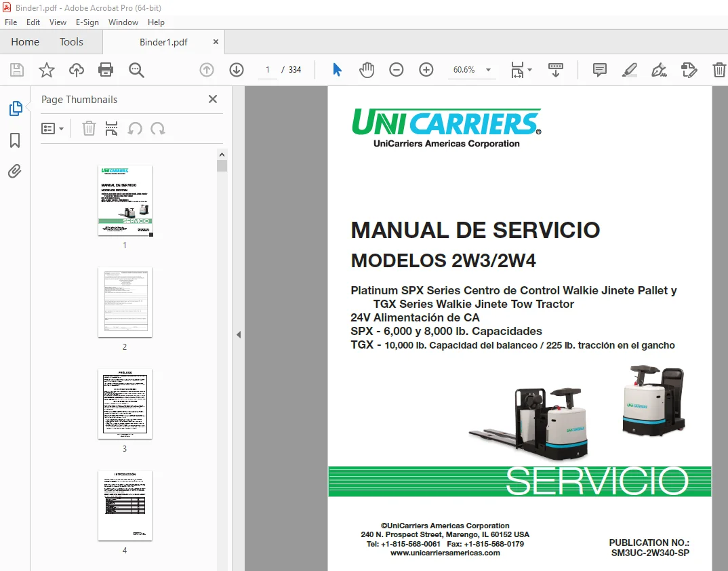Viewport: 728px width, 571px height.
Task: Go to the previous page arrow
Action: click(x=207, y=70)
